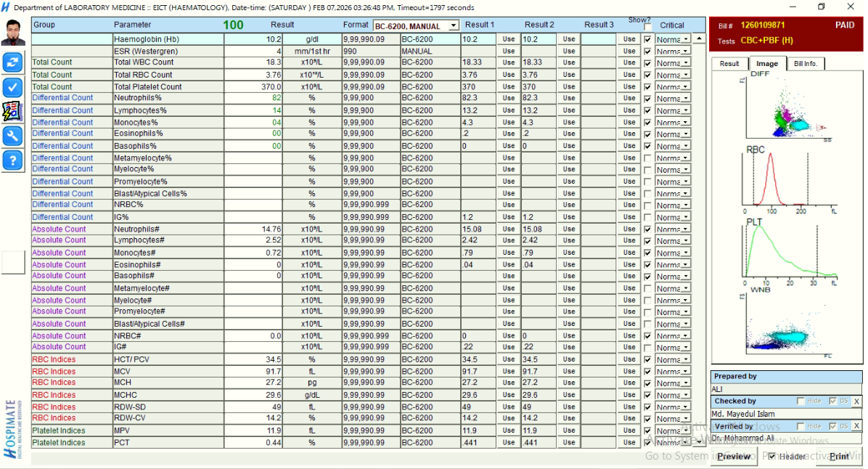Click the ESR (Westergren) result field
Image resolution: width=868 pixels, height=469 pixels.
253,52
